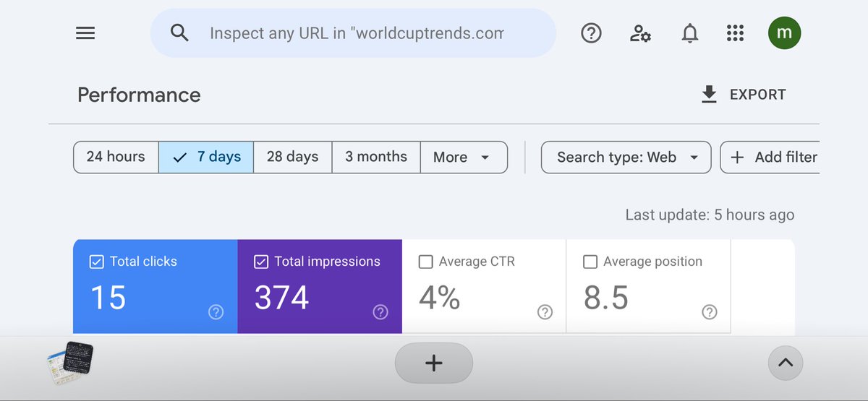Click help icon on Average position card
The image size is (868, 401).
710,312
